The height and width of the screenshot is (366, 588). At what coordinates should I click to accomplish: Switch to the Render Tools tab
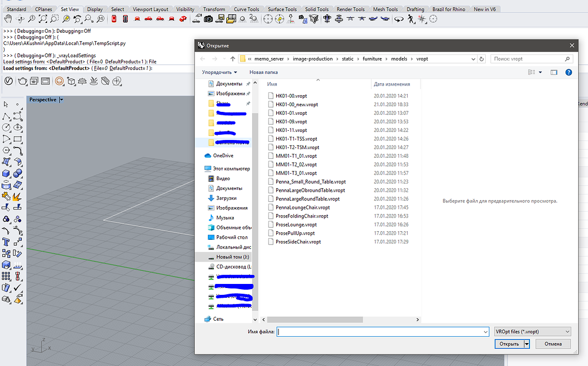350,9
